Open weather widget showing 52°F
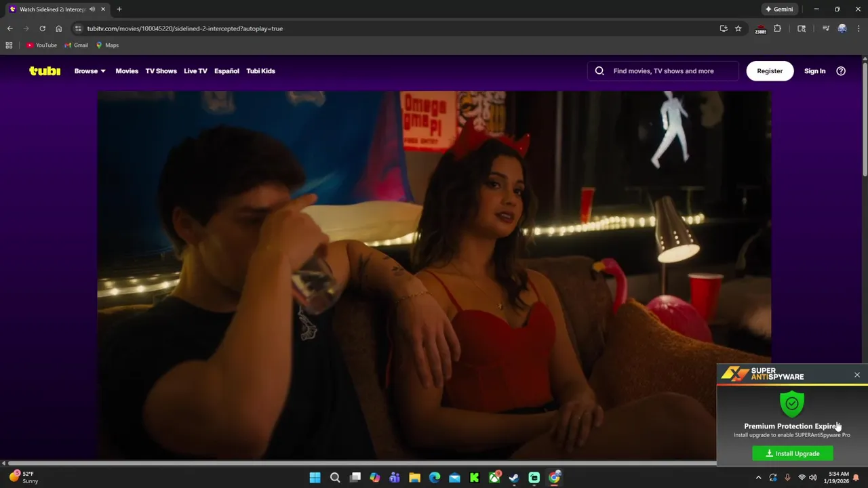The image size is (868, 488). (x=24, y=477)
